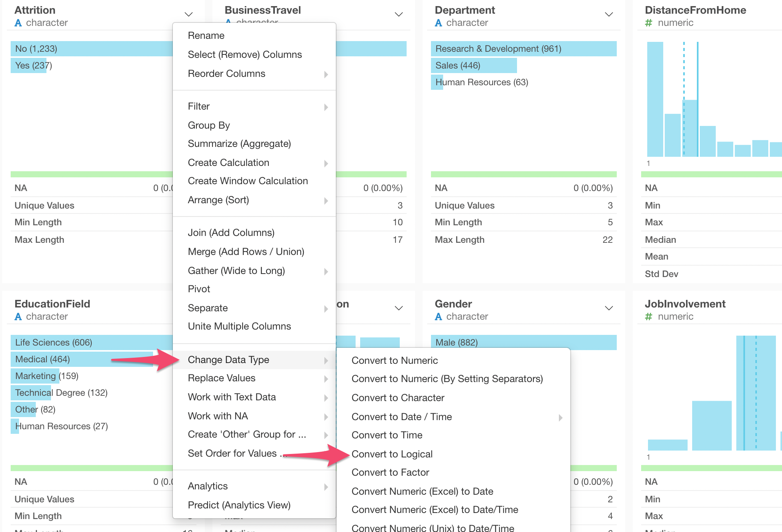
Task: Click character type icon under EducationField
Action: point(18,317)
